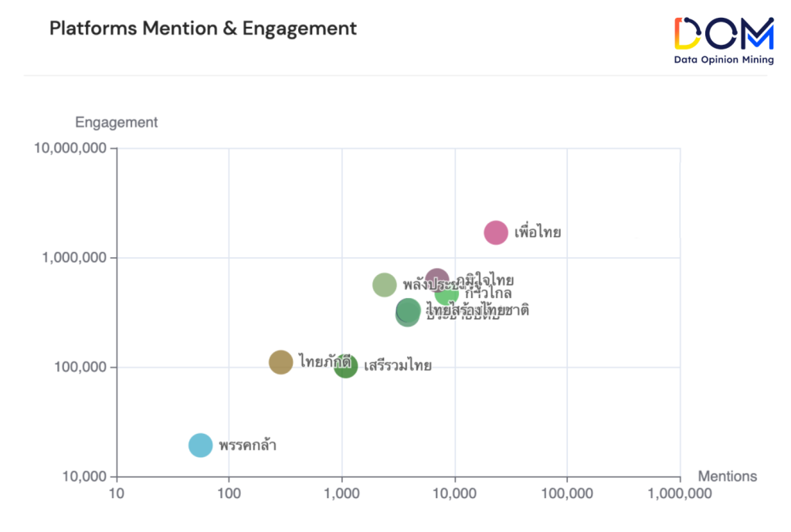Click the Platforms Mention & Engagement heading

(203, 29)
